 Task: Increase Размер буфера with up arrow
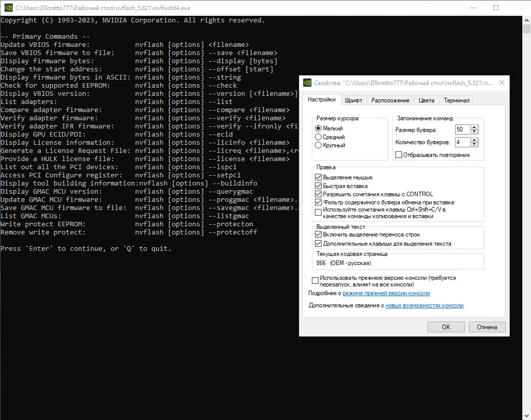[474, 127]
